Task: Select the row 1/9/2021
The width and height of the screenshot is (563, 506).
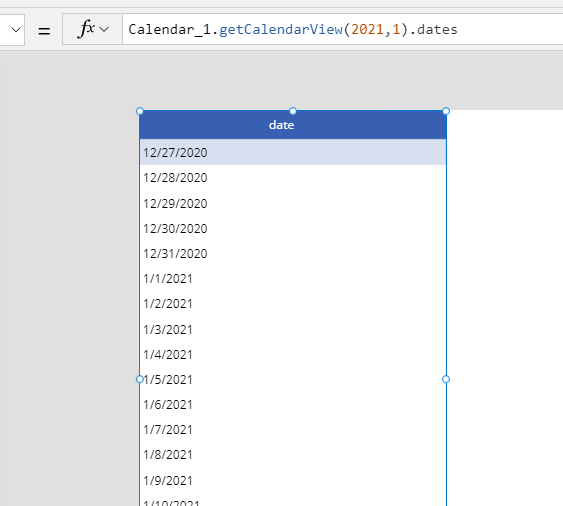Action: 293,481
